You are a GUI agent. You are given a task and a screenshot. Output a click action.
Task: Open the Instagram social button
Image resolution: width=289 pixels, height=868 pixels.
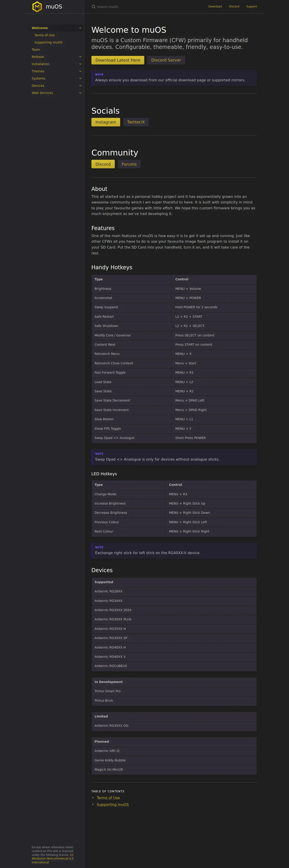105,122
